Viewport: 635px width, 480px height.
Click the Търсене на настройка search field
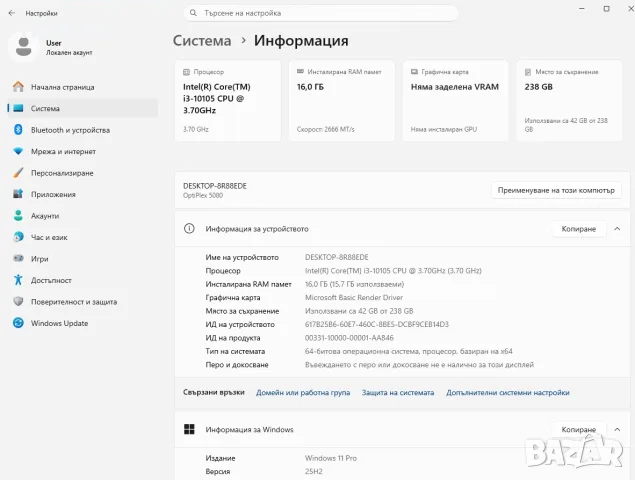(321, 13)
